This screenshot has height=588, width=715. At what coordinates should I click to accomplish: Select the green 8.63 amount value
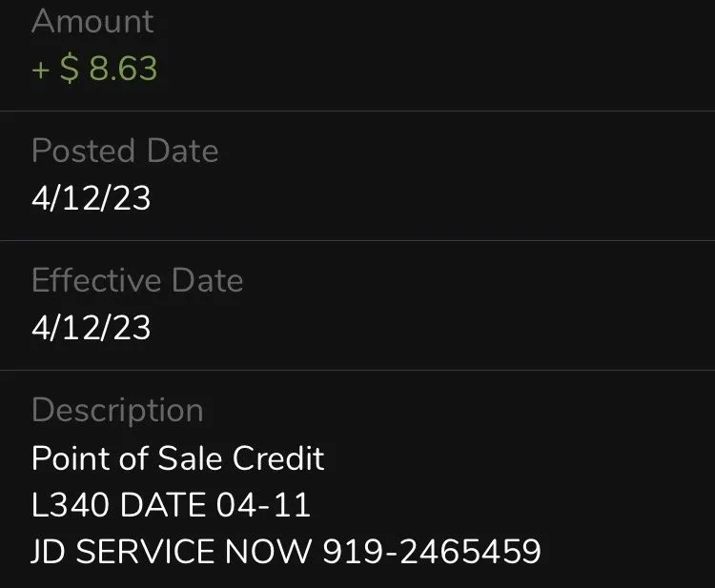[123, 69]
